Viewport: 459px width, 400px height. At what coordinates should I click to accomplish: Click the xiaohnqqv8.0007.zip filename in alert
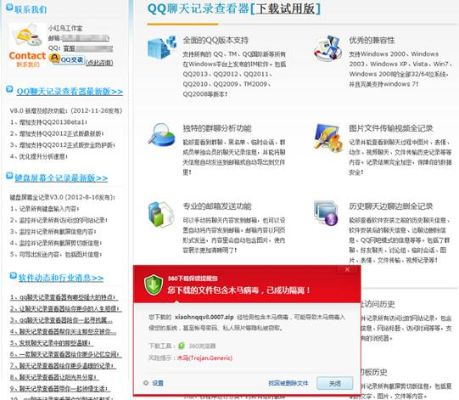pos(204,317)
